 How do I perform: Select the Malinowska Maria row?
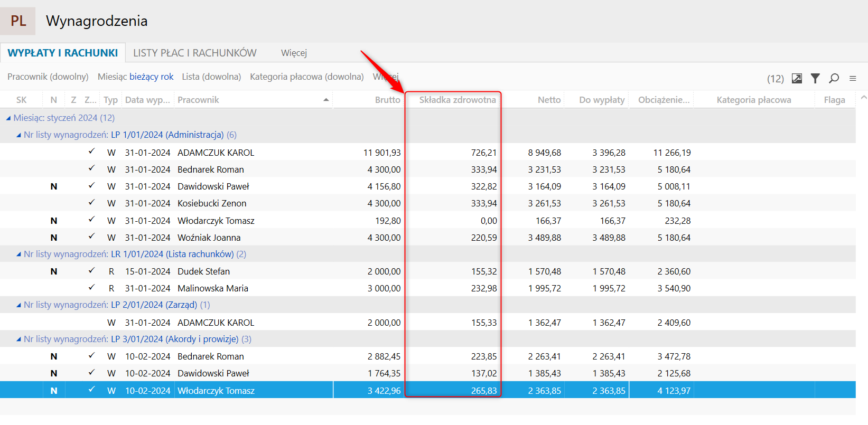pos(212,288)
